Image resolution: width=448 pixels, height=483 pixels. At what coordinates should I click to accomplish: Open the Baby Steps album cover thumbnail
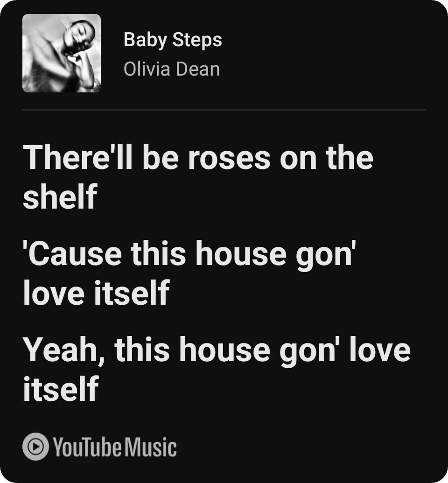(62, 53)
